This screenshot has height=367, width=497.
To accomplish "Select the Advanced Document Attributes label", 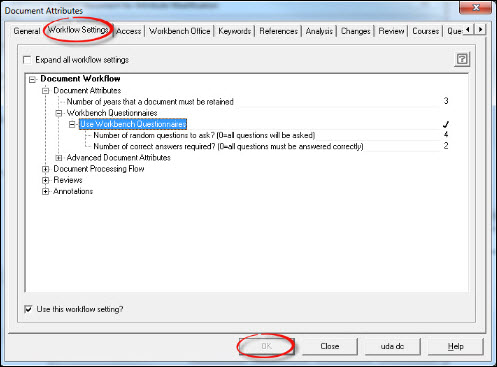I will click(119, 158).
